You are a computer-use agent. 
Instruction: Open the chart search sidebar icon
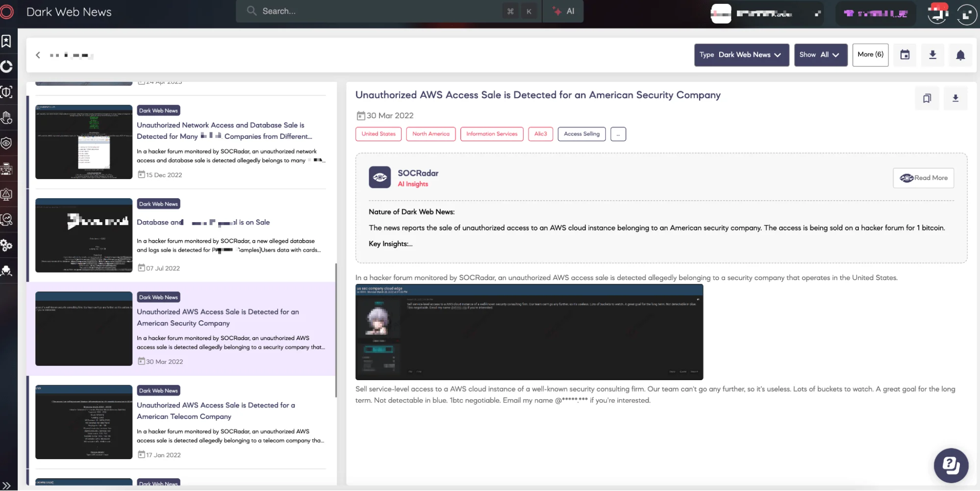(x=6, y=220)
